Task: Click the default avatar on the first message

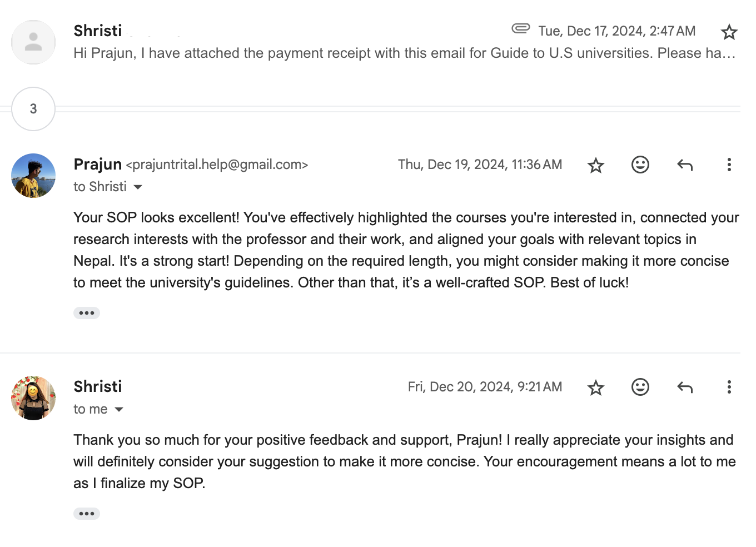Action: pyautogui.click(x=33, y=42)
